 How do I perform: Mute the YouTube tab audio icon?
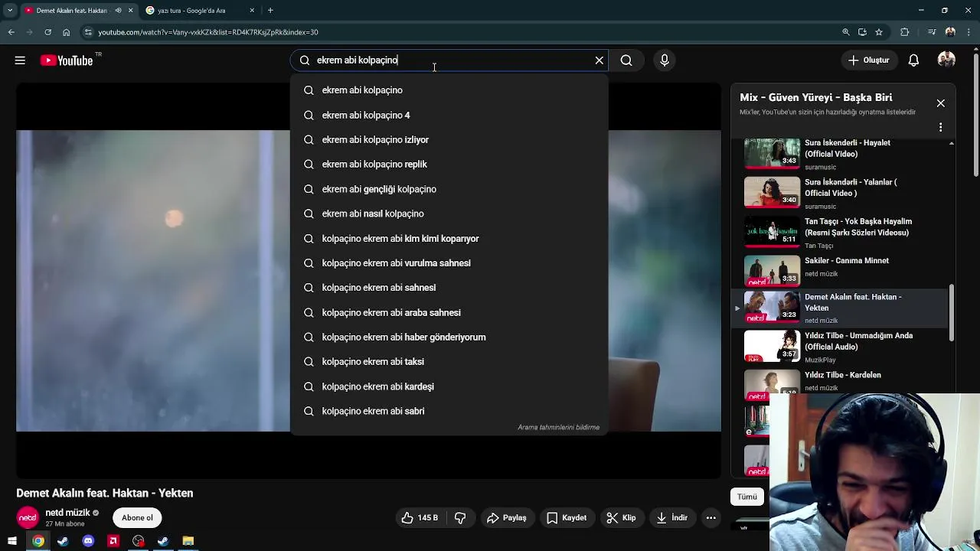click(x=118, y=11)
